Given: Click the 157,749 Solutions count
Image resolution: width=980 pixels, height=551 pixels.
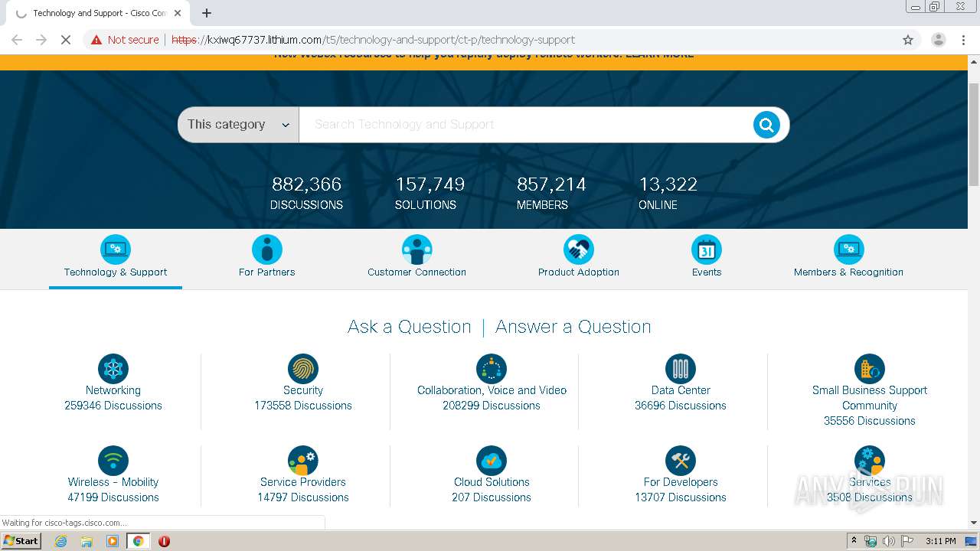Looking at the screenshot, I should click(x=430, y=184).
